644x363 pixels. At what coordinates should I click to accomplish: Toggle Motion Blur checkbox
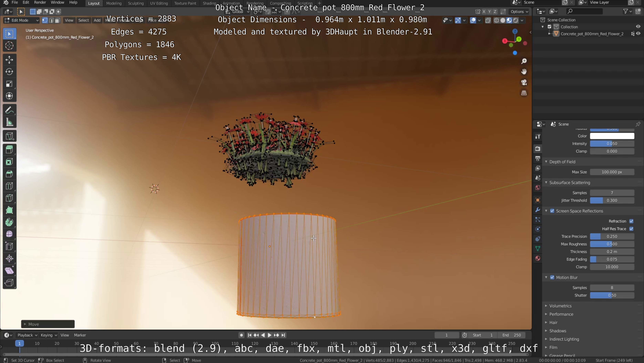pyautogui.click(x=552, y=278)
